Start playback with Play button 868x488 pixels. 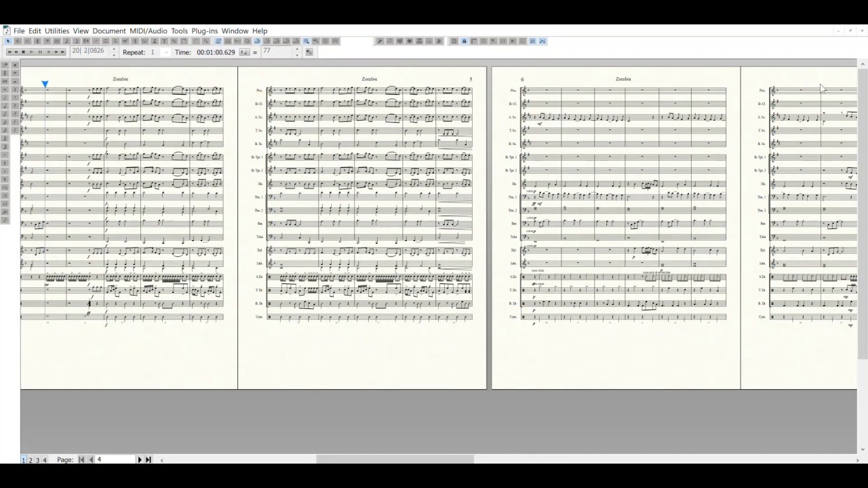point(31,52)
